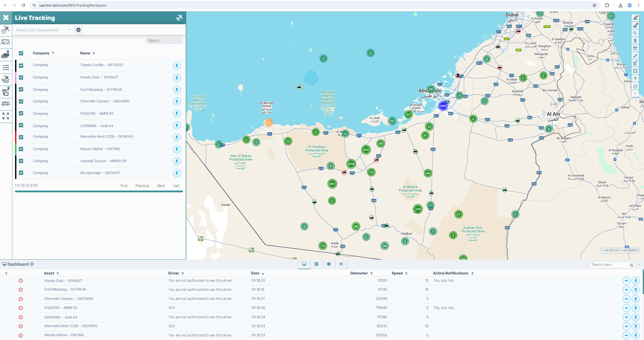The width and height of the screenshot is (644, 340).
Task: Focus the asset list Search field
Action: [x=164, y=41]
